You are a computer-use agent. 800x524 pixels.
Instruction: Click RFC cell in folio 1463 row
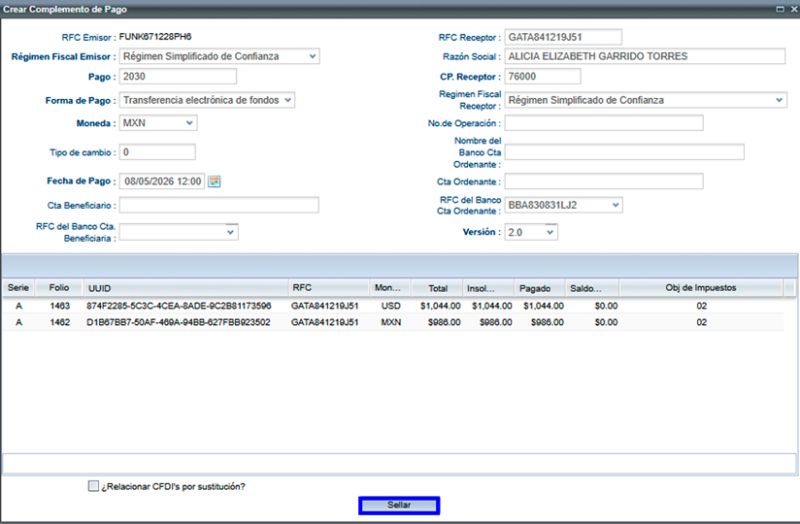324,306
